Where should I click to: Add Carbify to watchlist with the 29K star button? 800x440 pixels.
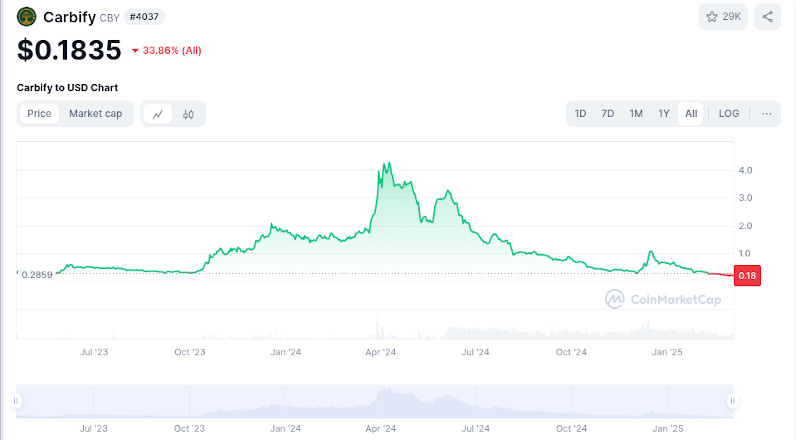pyautogui.click(x=723, y=17)
